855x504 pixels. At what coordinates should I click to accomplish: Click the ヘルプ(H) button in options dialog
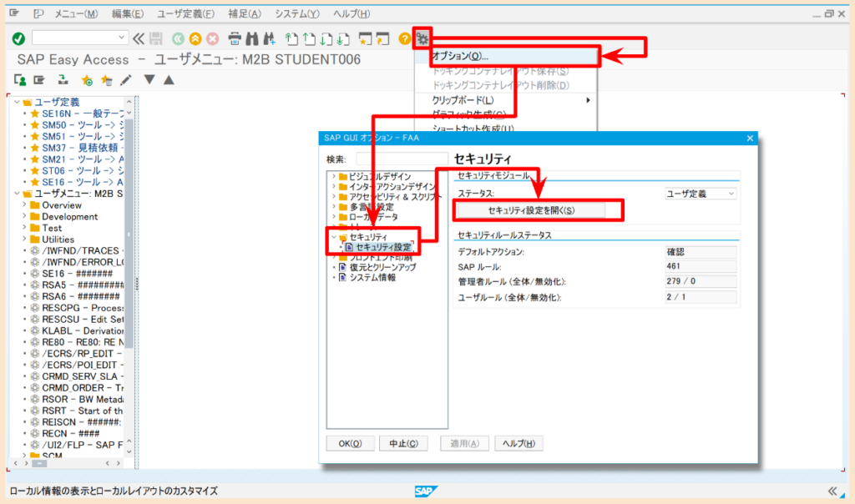pyautogui.click(x=519, y=444)
